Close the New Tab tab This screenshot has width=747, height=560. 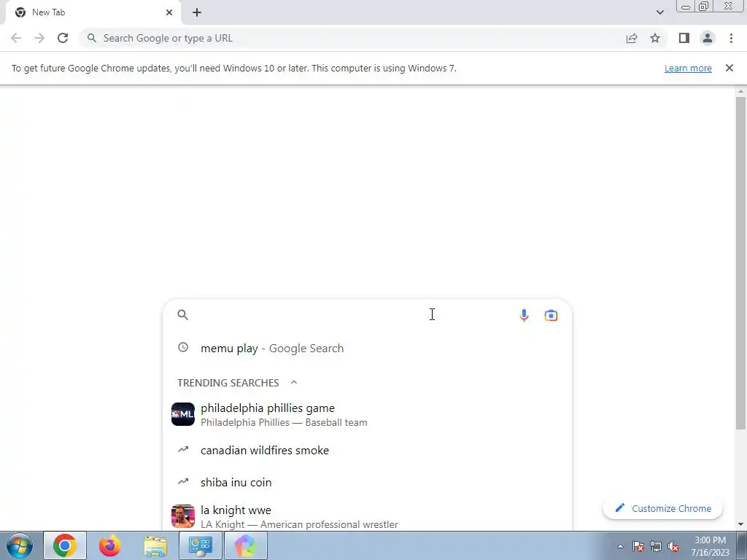(169, 12)
